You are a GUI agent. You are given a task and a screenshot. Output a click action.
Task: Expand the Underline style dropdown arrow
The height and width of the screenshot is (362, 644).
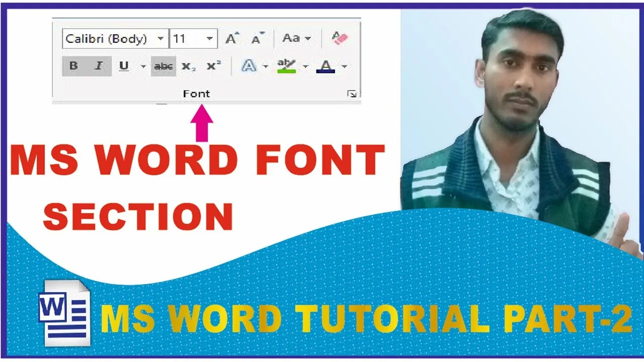[x=143, y=66]
